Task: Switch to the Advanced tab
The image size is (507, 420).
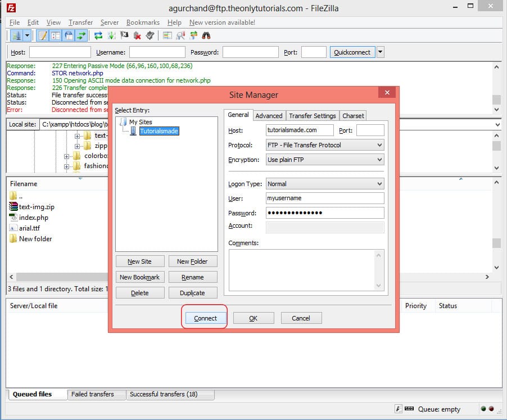Action: pyautogui.click(x=269, y=116)
